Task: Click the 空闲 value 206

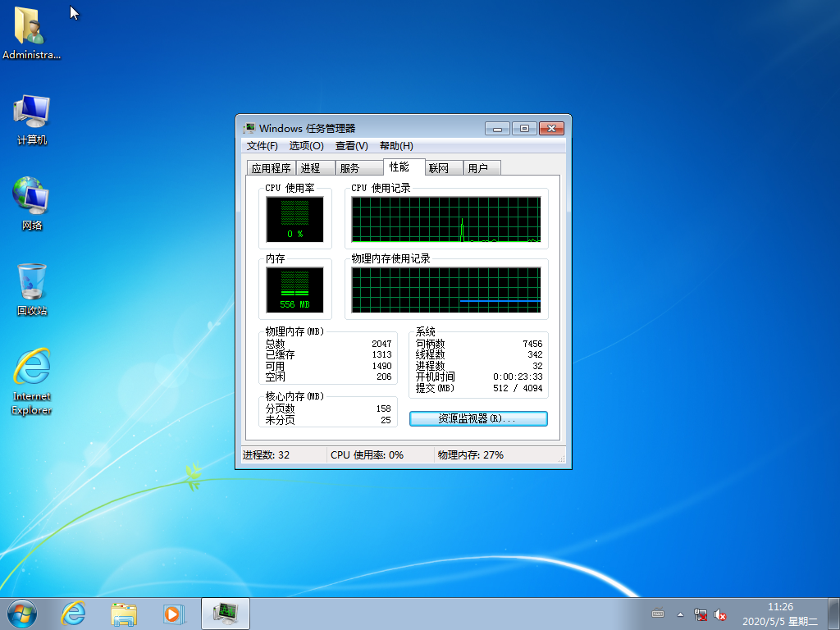Action: pos(384,377)
